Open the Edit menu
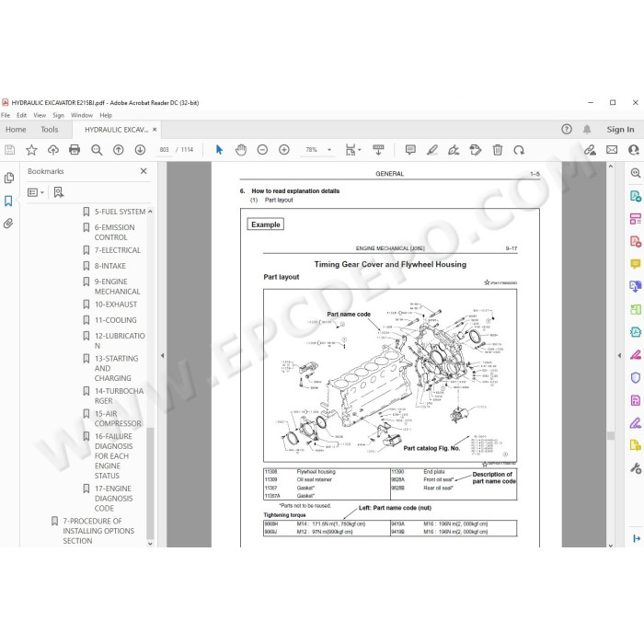 pos(22,115)
